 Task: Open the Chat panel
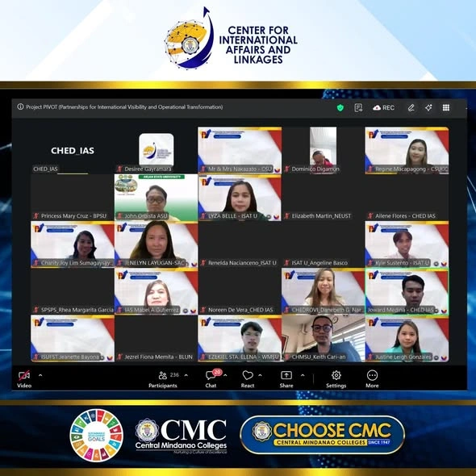pos(211,379)
